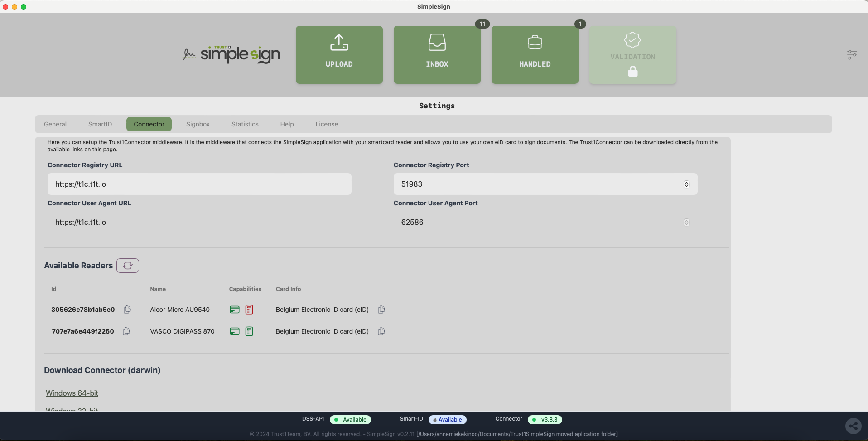Click the Connector Registry Port stepper arrows

point(686,184)
